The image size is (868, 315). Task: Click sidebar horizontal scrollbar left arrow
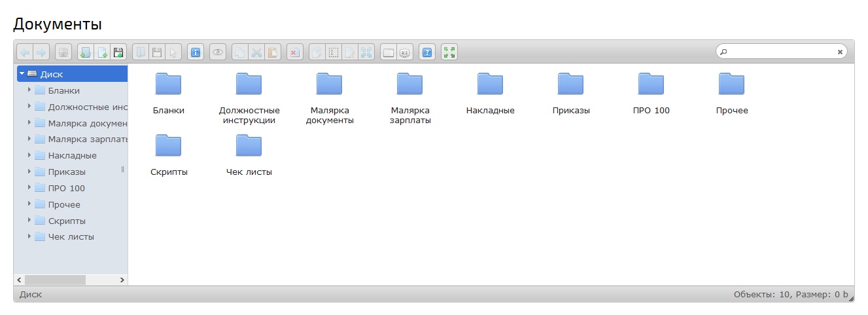(19, 280)
